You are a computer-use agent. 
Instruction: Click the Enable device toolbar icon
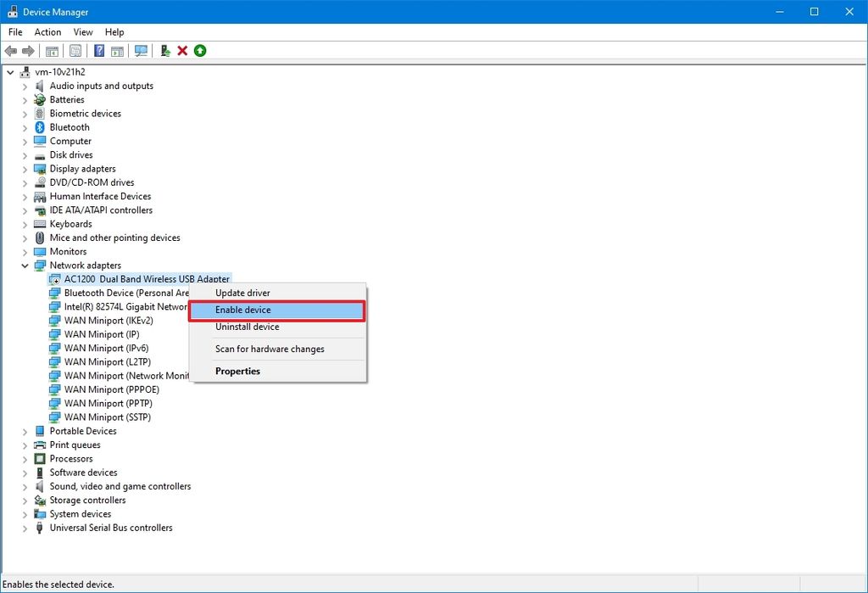(165, 51)
